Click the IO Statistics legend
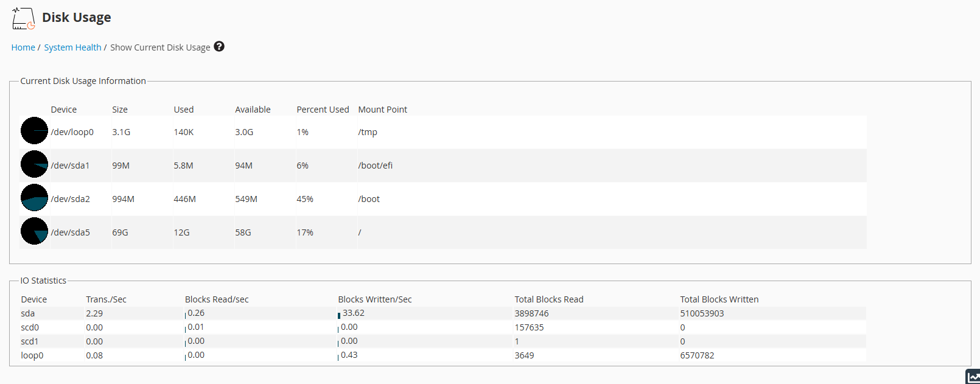This screenshot has height=384, width=980. tap(43, 281)
